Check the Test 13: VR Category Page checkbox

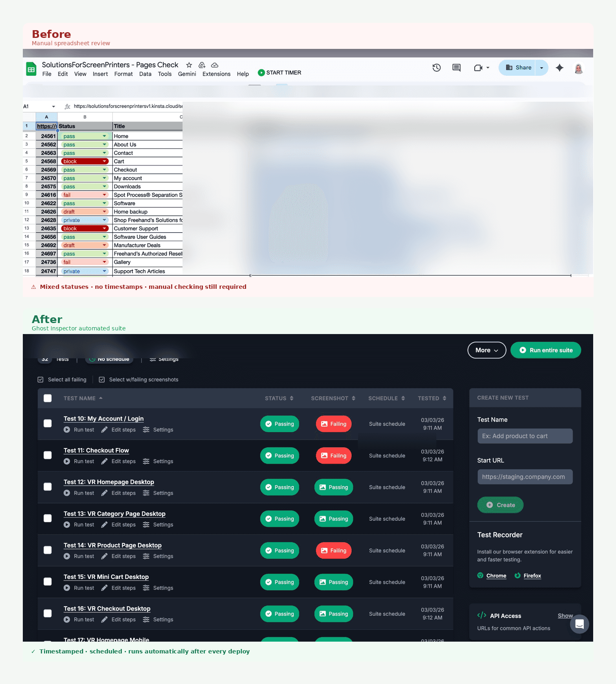[x=48, y=518]
